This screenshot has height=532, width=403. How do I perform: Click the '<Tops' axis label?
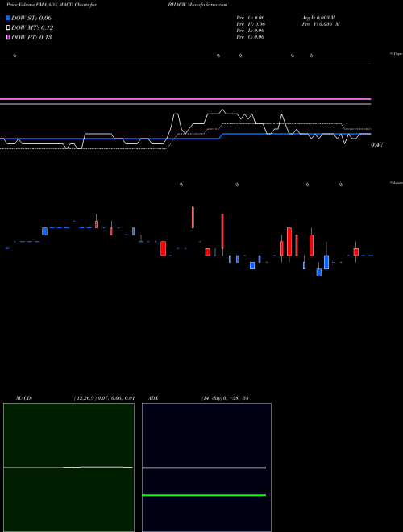(x=397, y=54)
